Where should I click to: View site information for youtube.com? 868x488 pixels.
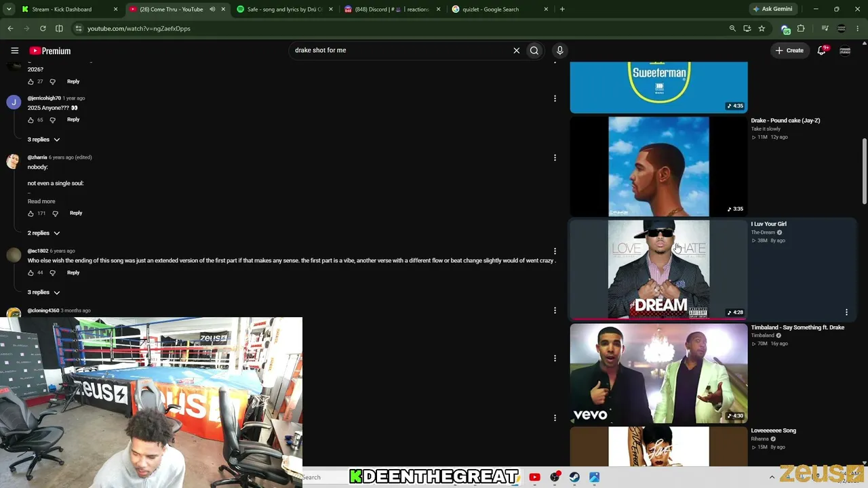point(79,28)
